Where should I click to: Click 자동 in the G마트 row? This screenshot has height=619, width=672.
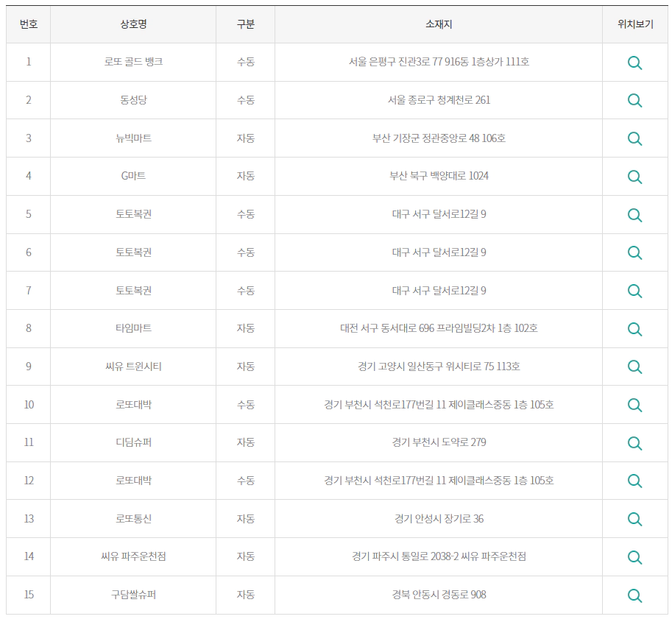click(246, 176)
